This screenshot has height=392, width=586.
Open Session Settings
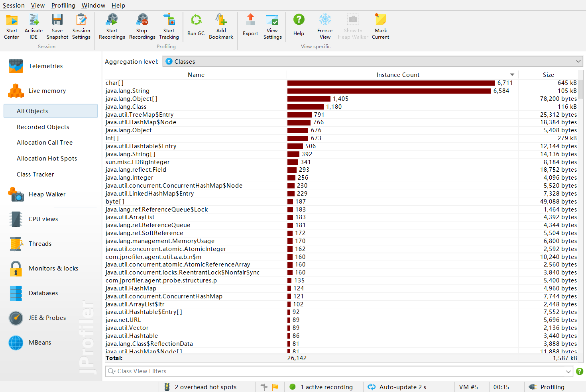click(81, 26)
